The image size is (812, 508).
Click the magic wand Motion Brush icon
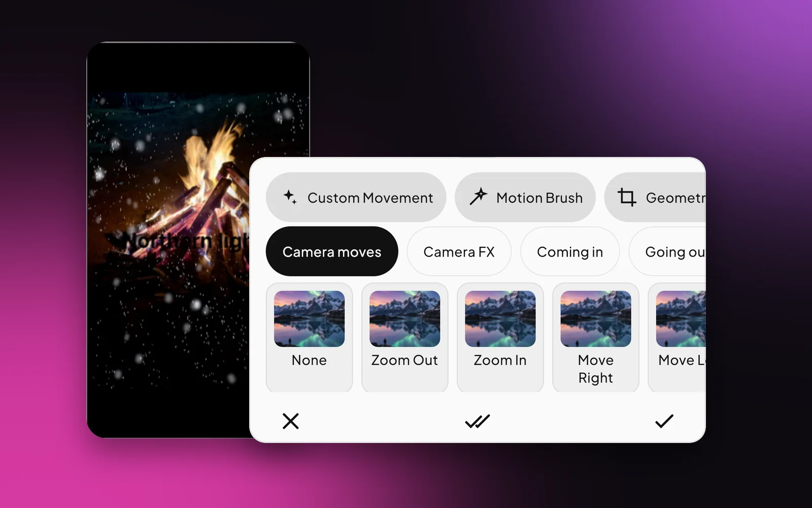click(478, 197)
